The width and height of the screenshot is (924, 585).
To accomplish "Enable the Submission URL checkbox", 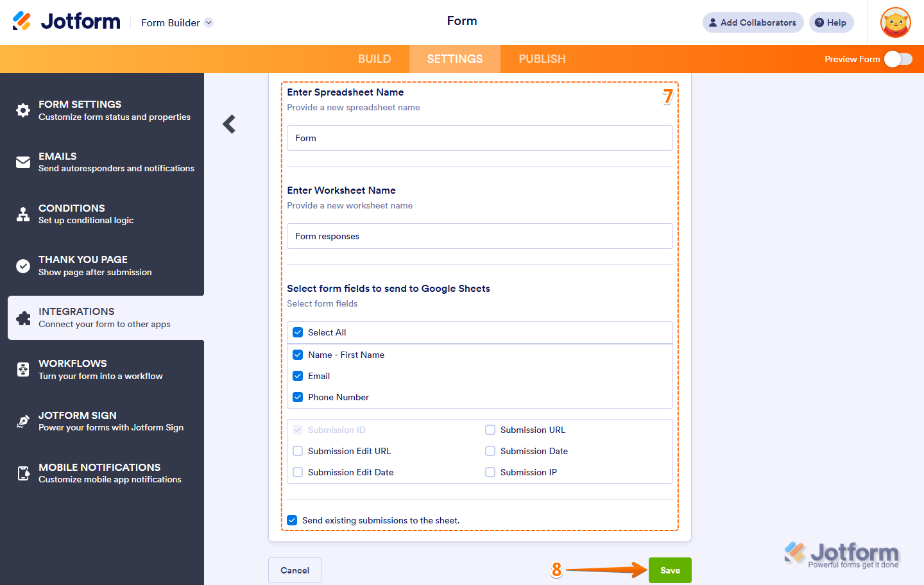I will 490,430.
